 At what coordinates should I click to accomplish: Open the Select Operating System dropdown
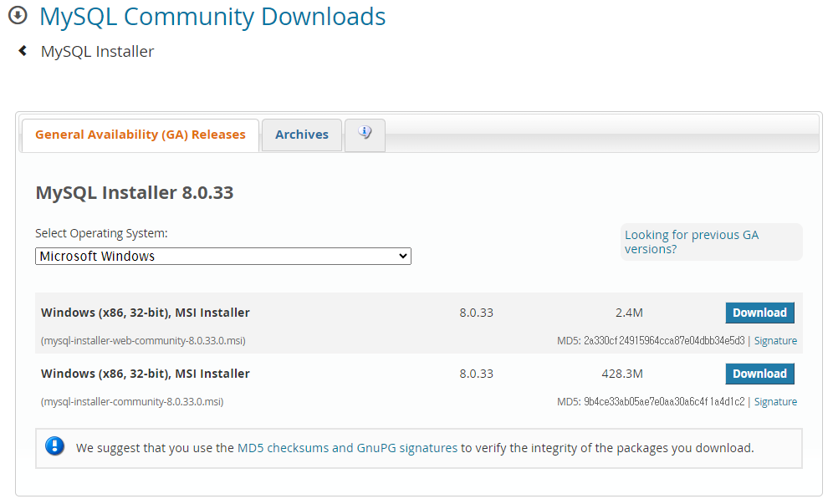[222, 256]
